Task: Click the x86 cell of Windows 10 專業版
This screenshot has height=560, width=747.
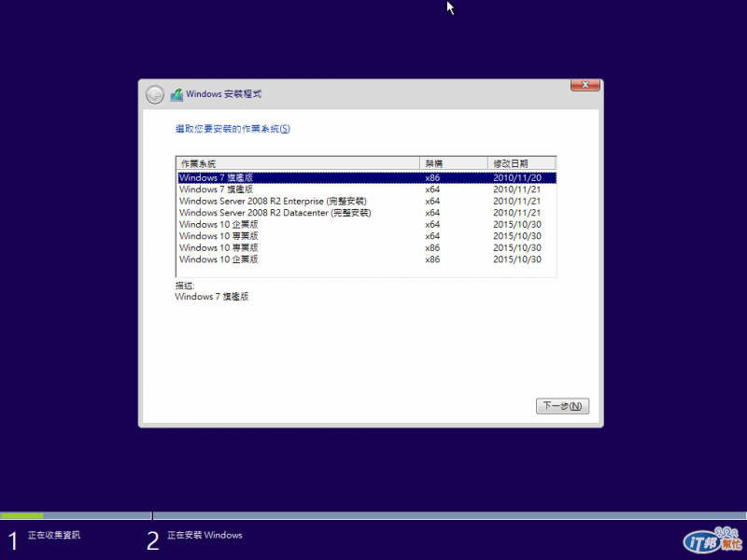Action: click(x=432, y=247)
